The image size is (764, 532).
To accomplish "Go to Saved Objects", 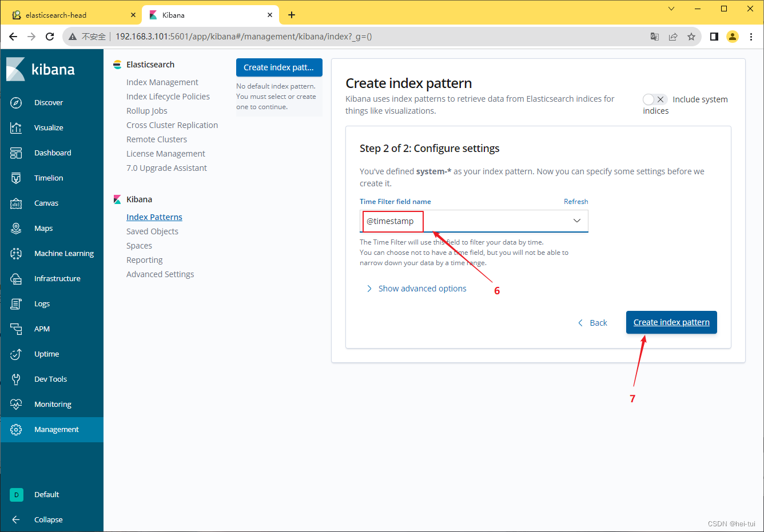I will (152, 231).
